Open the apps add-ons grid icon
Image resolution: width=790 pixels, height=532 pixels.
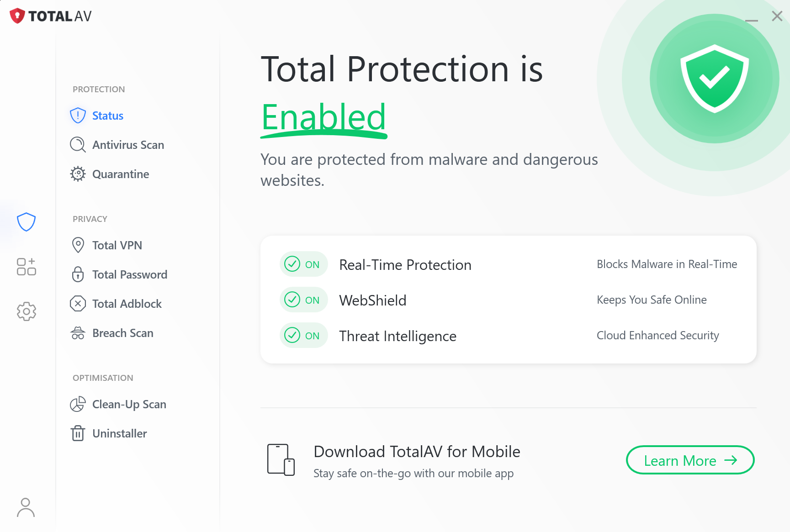(26, 267)
